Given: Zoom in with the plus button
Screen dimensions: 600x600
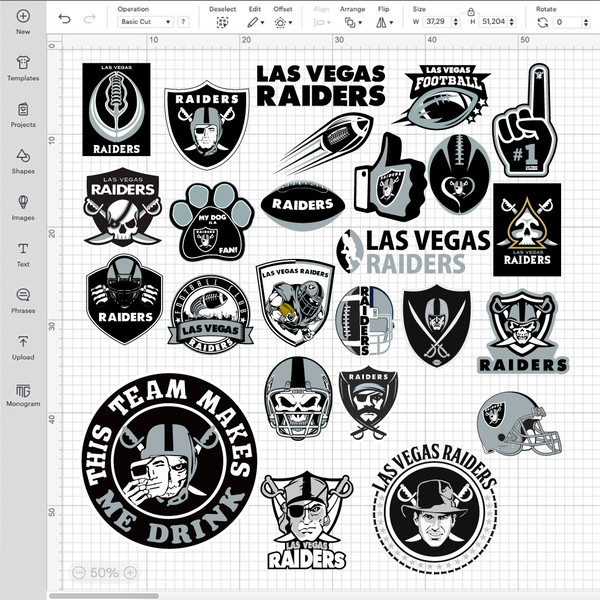Looking at the screenshot, I should 130,572.
